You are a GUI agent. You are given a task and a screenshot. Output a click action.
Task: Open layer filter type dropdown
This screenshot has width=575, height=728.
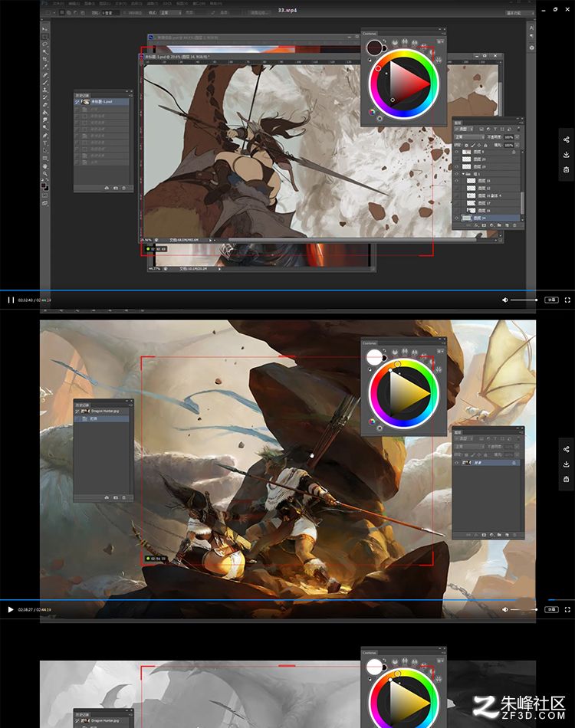464,129
